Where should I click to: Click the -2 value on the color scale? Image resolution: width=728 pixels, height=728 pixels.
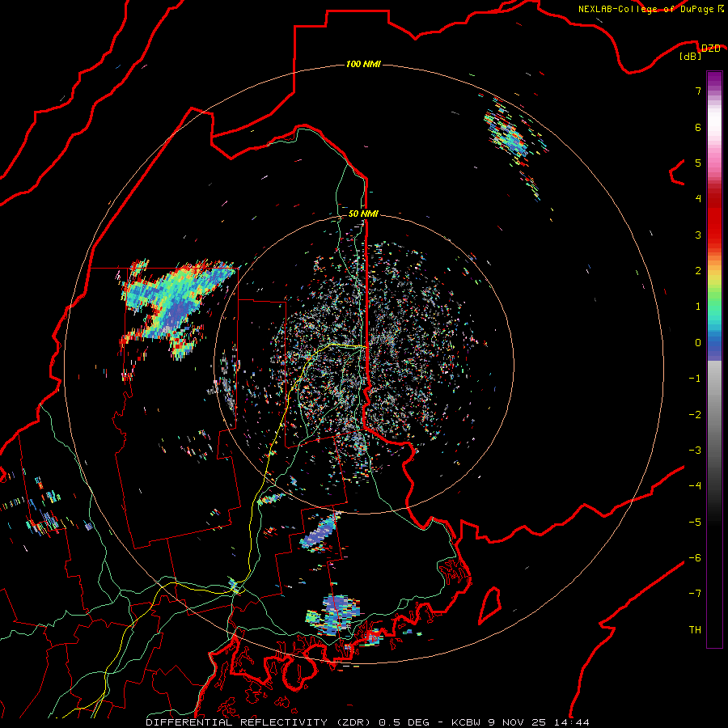(x=695, y=414)
